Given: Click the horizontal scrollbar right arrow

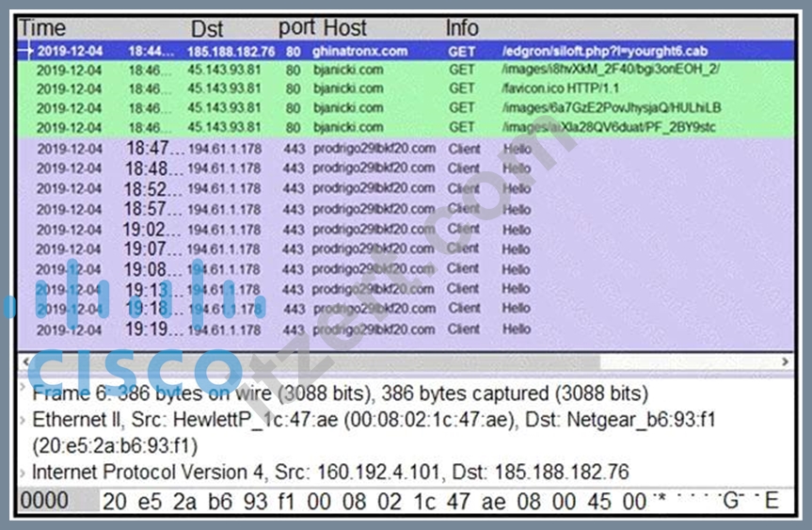Looking at the screenshot, I should click(785, 361).
